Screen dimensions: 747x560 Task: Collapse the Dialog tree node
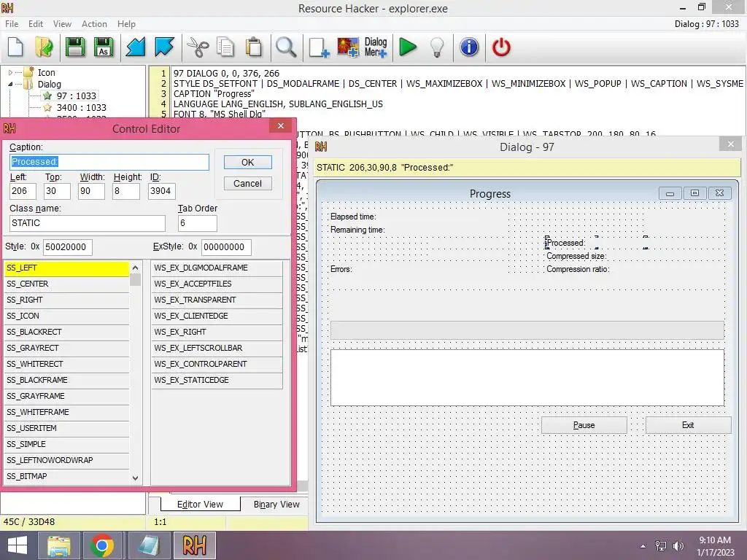10,85
